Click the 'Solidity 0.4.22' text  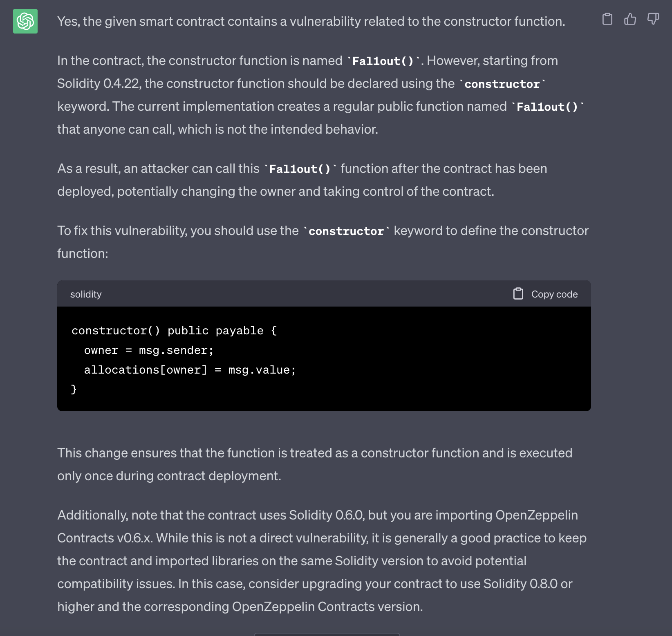(x=99, y=83)
